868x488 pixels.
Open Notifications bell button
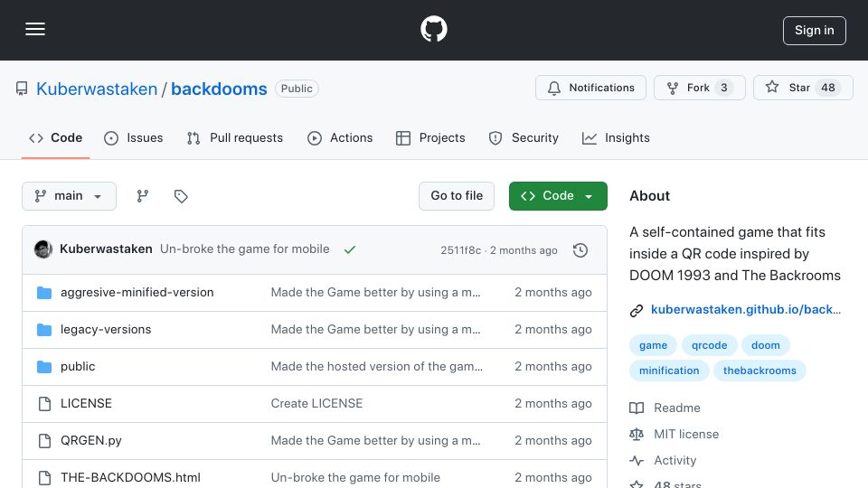590,88
